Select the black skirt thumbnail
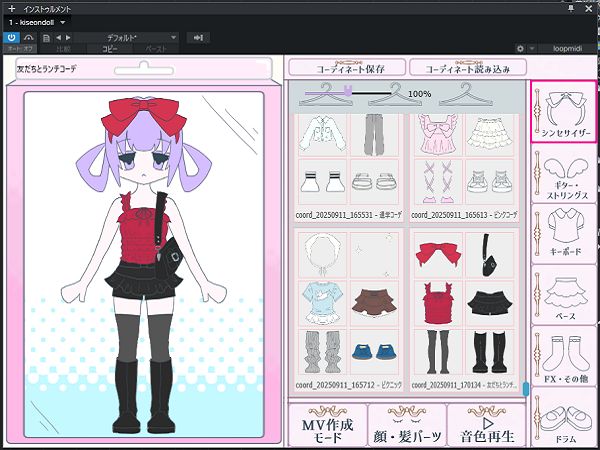The width and height of the screenshot is (600, 450). [x=490, y=303]
